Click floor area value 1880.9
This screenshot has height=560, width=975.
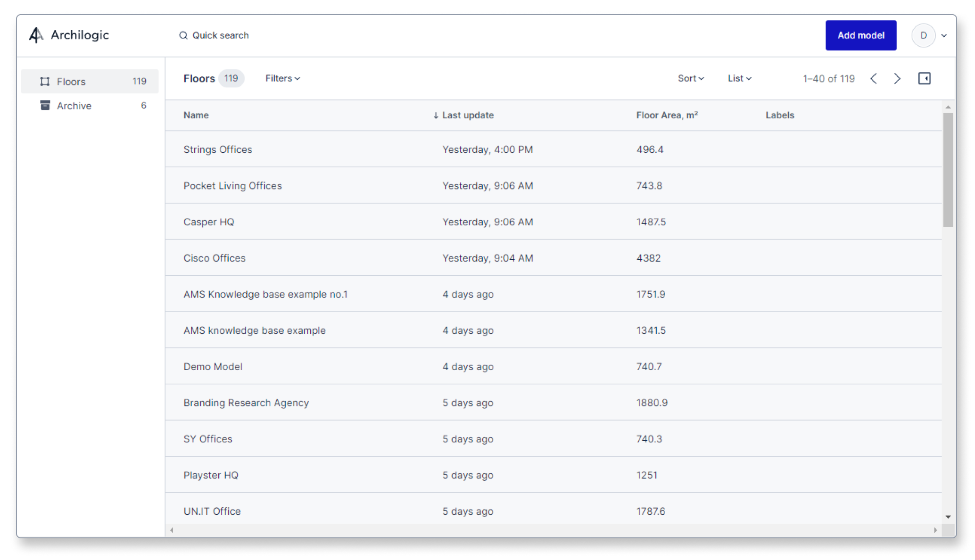pos(652,403)
